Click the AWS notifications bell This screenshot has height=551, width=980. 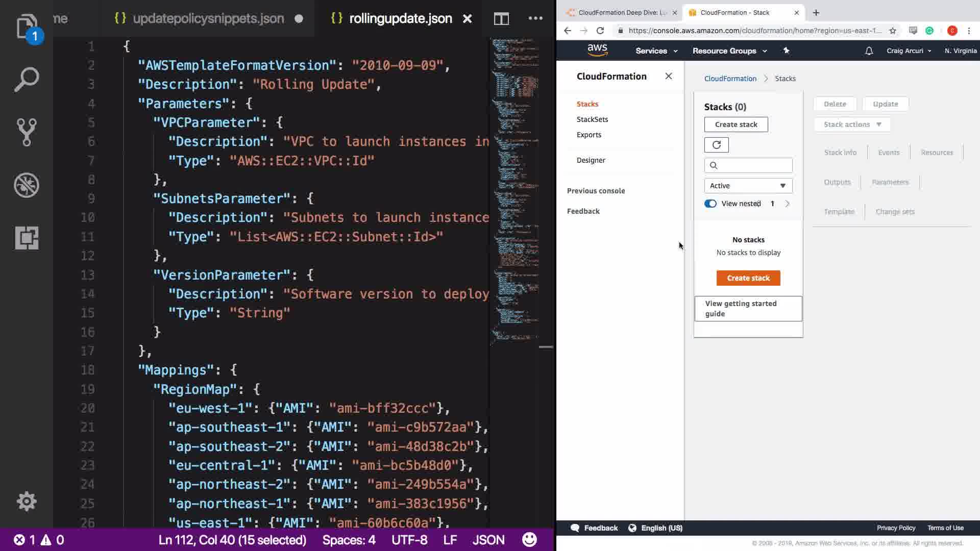click(869, 51)
